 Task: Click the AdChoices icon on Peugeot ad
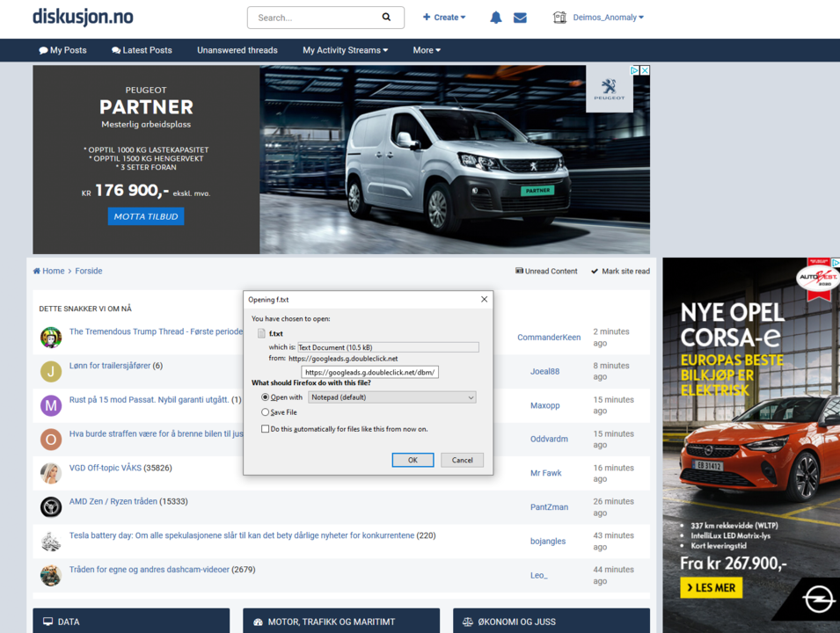(x=634, y=70)
